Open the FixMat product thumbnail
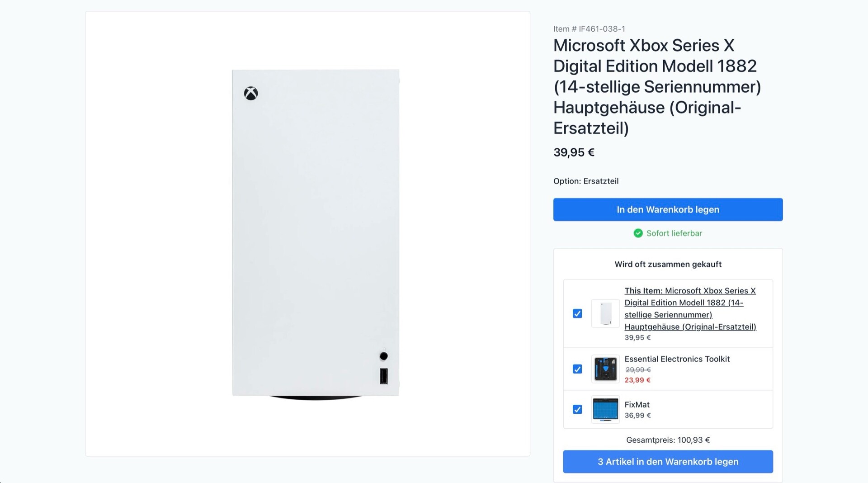 click(605, 409)
